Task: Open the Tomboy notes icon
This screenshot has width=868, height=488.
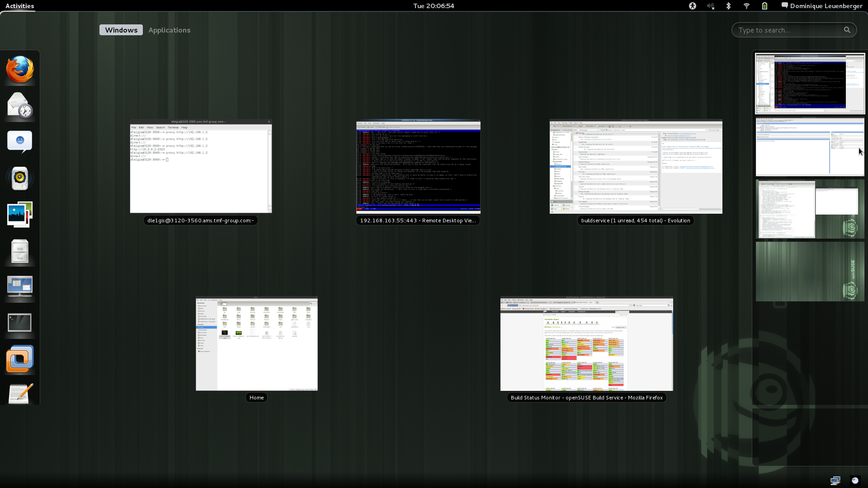Action: (19, 393)
